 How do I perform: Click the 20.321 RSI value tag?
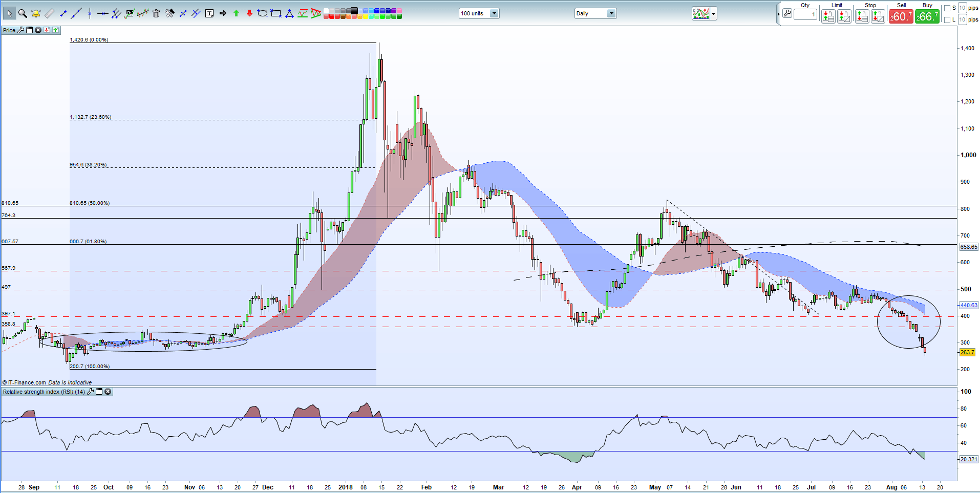point(968,459)
